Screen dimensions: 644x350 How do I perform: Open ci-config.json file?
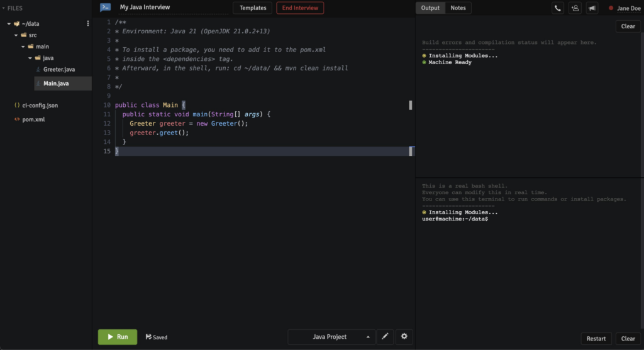[40, 106]
